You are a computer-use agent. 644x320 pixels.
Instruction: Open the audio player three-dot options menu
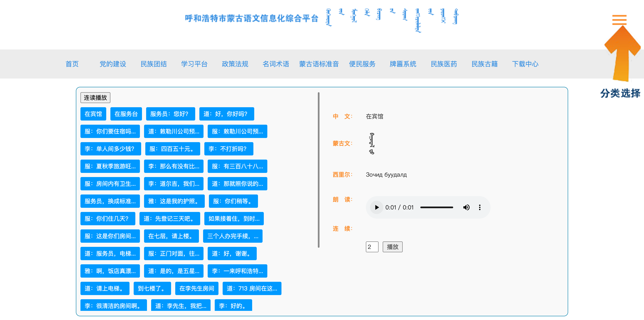click(480, 207)
